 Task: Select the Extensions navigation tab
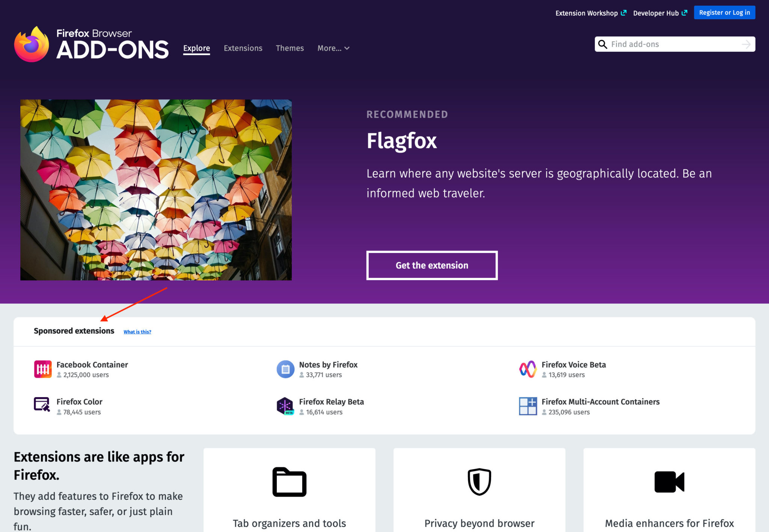tap(243, 48)
